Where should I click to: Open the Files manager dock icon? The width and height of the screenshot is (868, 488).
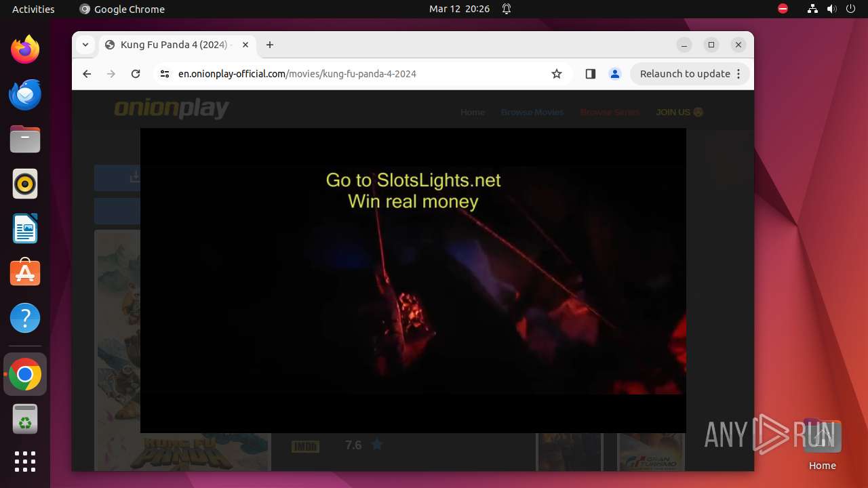[x=25, y=139]
